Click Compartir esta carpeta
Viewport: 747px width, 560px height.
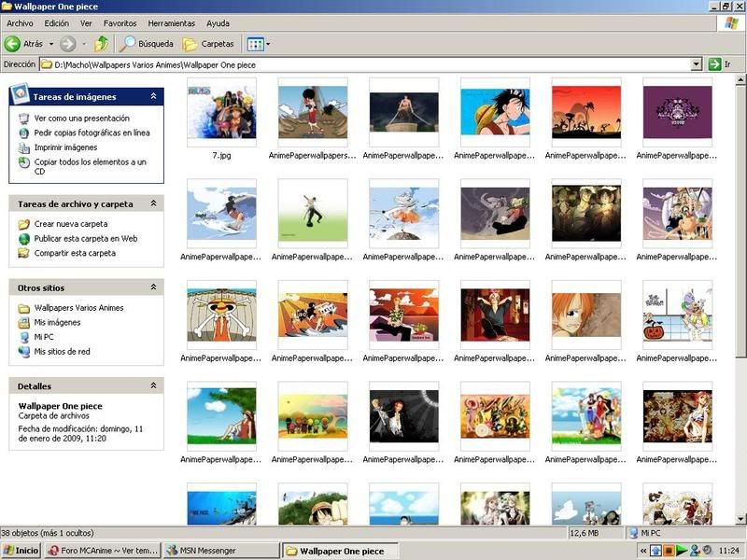coord(75,253)
